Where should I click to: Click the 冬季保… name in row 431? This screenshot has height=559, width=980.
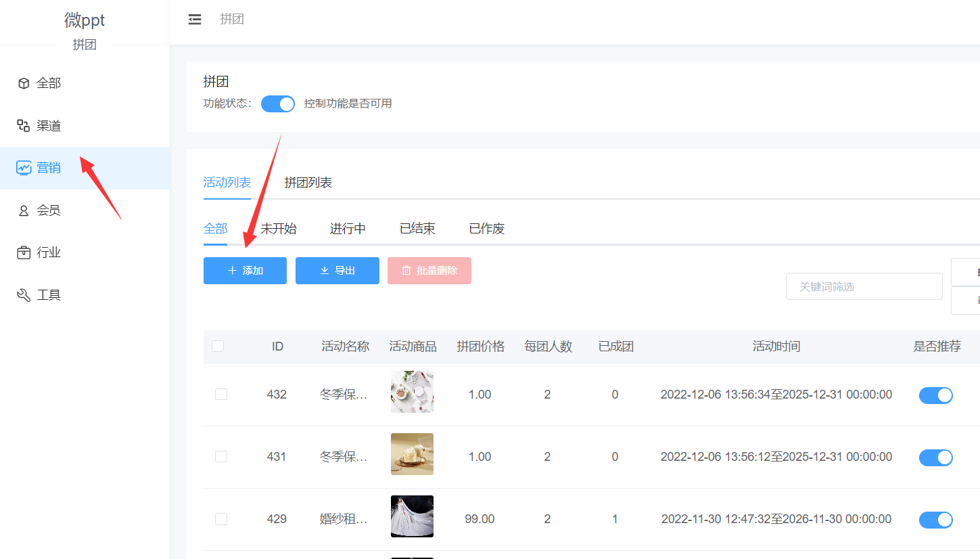tap(344, 457)
